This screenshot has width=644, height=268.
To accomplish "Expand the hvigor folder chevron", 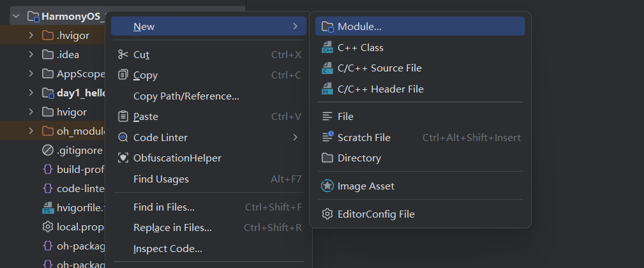I will [31, 112].
